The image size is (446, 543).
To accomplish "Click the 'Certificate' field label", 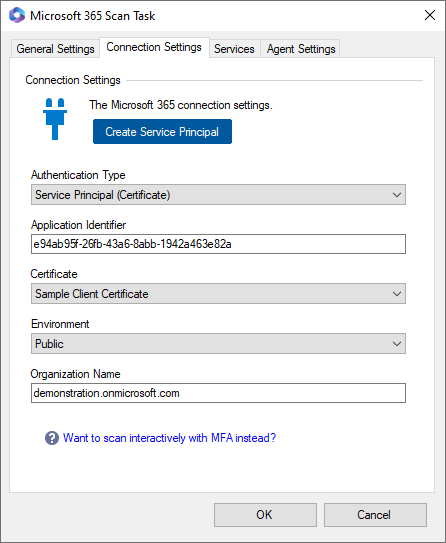I will click(54, 274).
